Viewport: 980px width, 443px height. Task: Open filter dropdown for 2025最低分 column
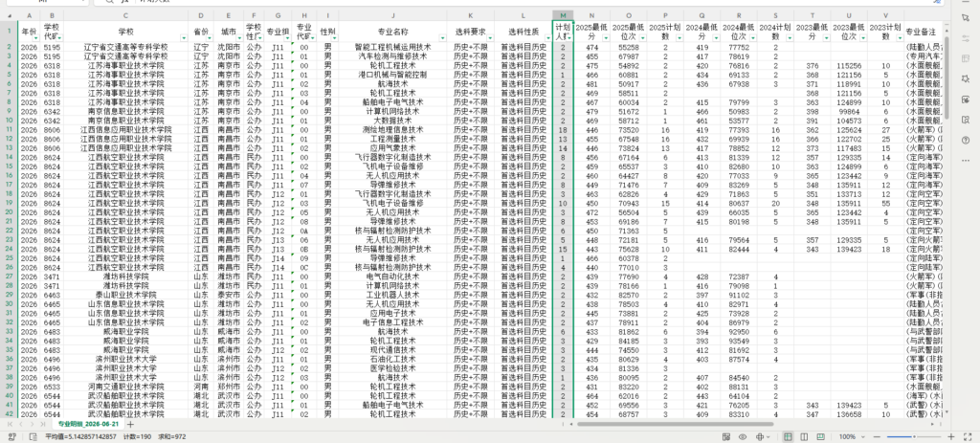click(x=606, y=38)
